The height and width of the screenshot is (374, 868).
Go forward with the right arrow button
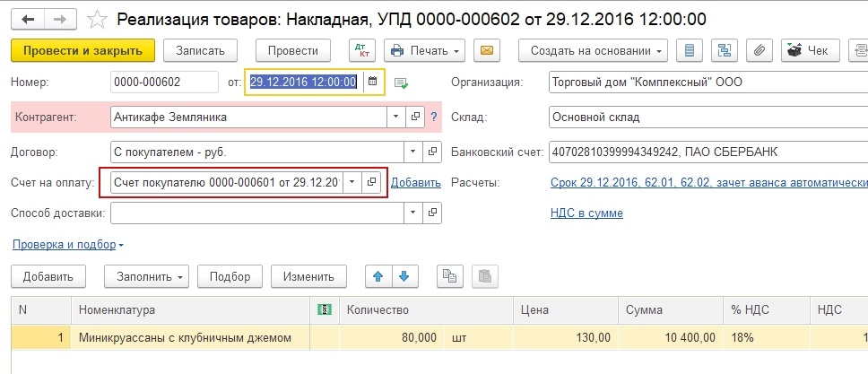click(60, 20)
